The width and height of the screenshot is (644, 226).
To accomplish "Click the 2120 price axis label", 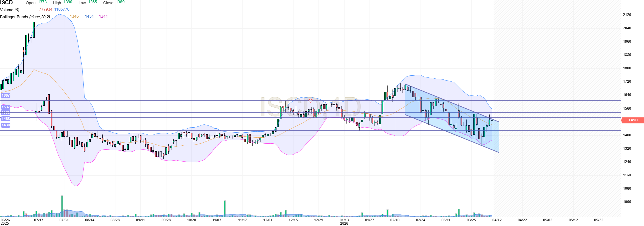I will click(627, 15).
